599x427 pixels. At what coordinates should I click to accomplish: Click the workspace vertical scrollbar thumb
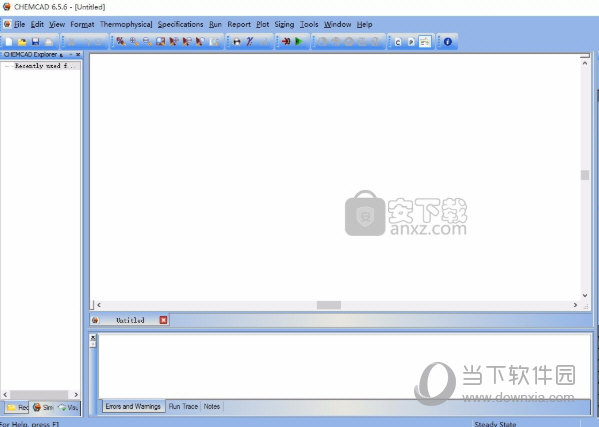(x=585, y=175)
